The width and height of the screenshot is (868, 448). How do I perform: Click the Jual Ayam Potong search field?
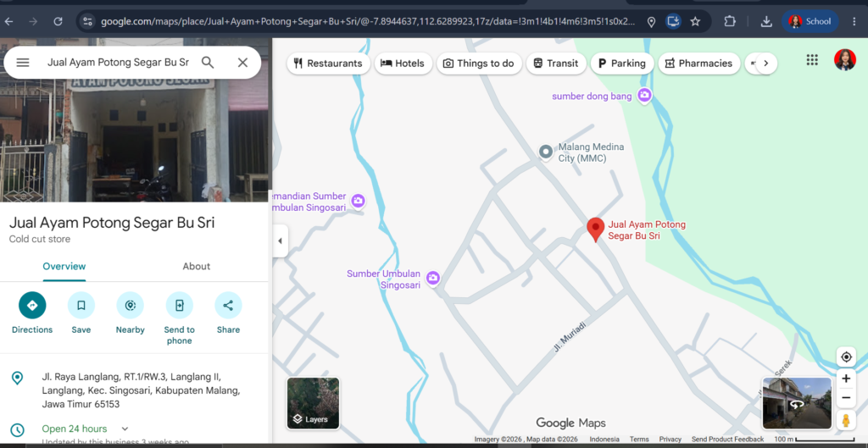pos(118,63)
